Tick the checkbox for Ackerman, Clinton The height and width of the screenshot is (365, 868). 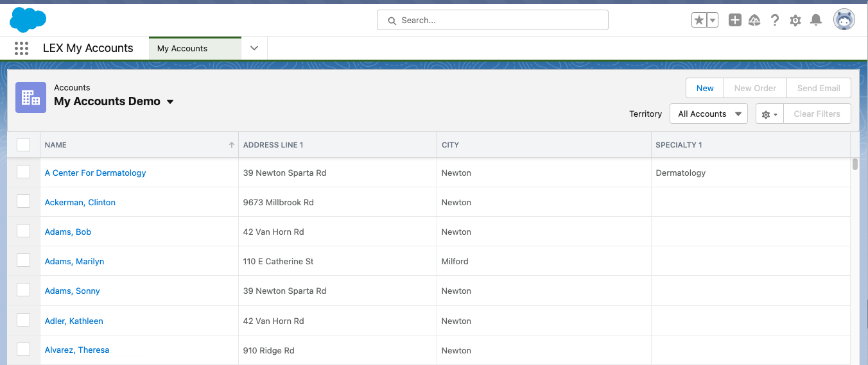pyautogui.click(x=24, y=201)
